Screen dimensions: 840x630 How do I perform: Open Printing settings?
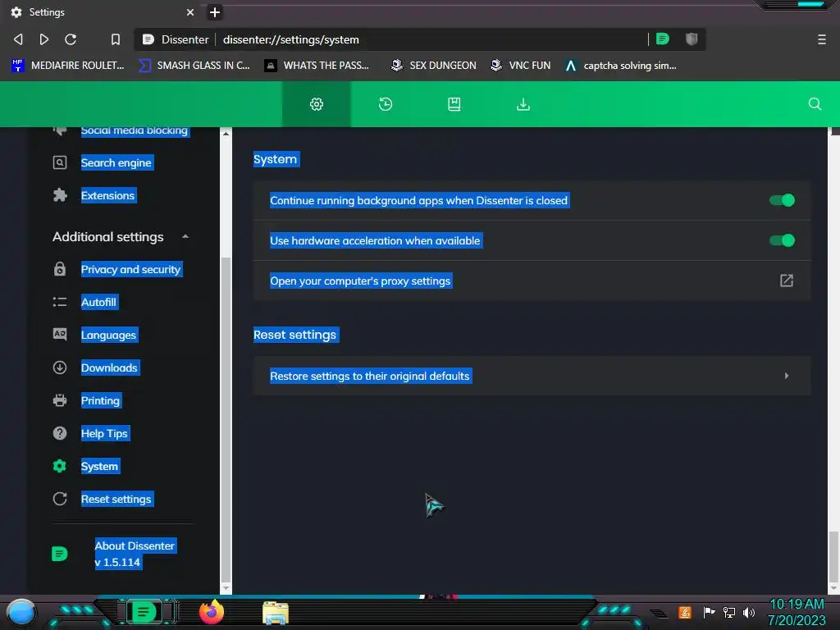[x=100, y=400]
